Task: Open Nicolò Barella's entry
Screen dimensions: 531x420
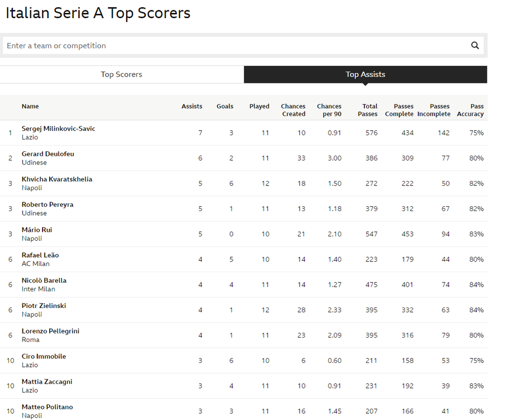Action: coord(44,281)
